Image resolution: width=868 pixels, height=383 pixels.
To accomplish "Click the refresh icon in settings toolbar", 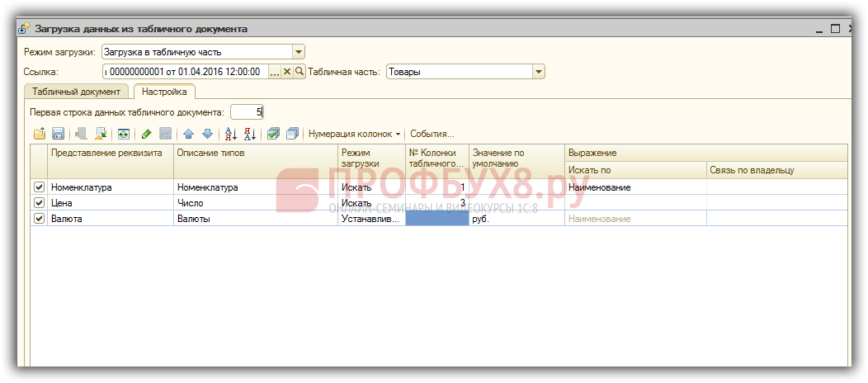I will 124,134.
